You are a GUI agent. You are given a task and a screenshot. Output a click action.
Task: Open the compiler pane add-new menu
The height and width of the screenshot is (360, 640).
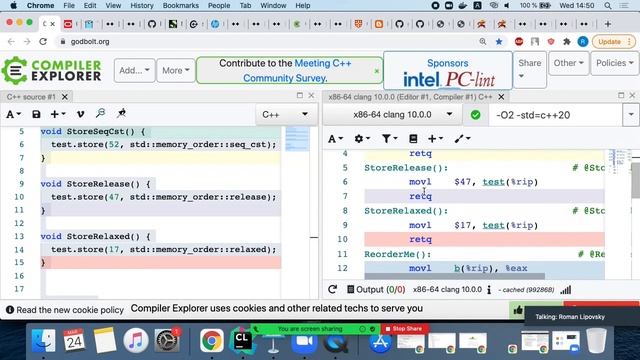click(x=435, y=139)
